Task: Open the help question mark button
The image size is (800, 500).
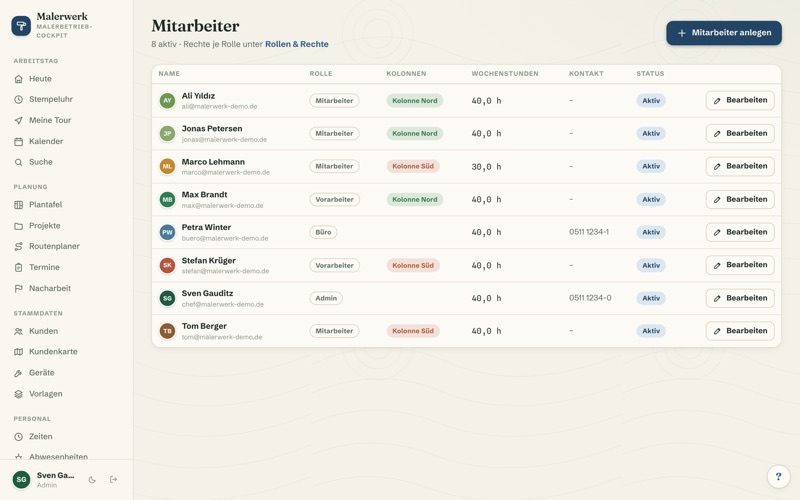Action: [x=779, y=477]
